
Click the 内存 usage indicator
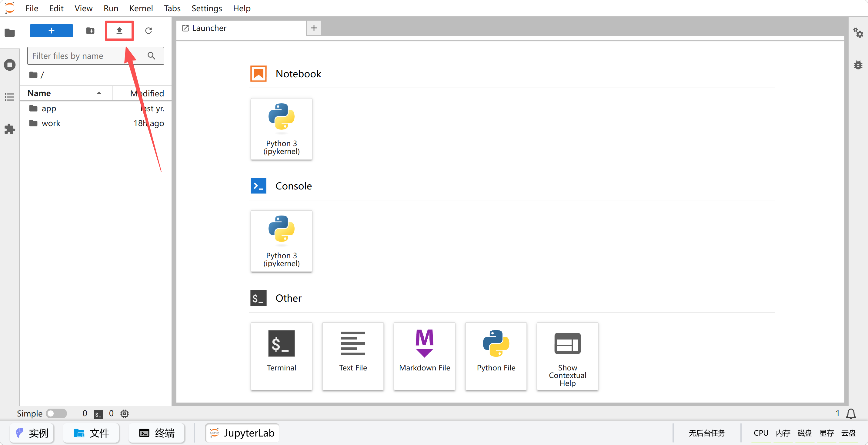point(783,433)
